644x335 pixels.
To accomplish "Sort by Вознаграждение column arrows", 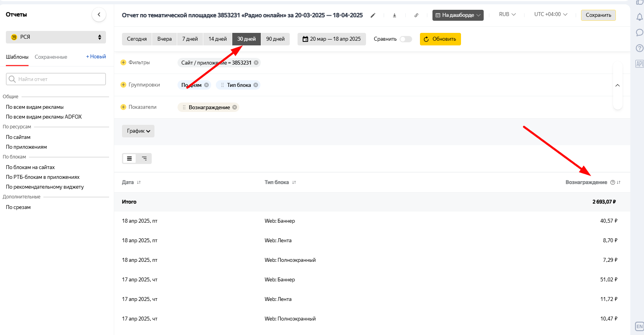I will tap(619, 182).
